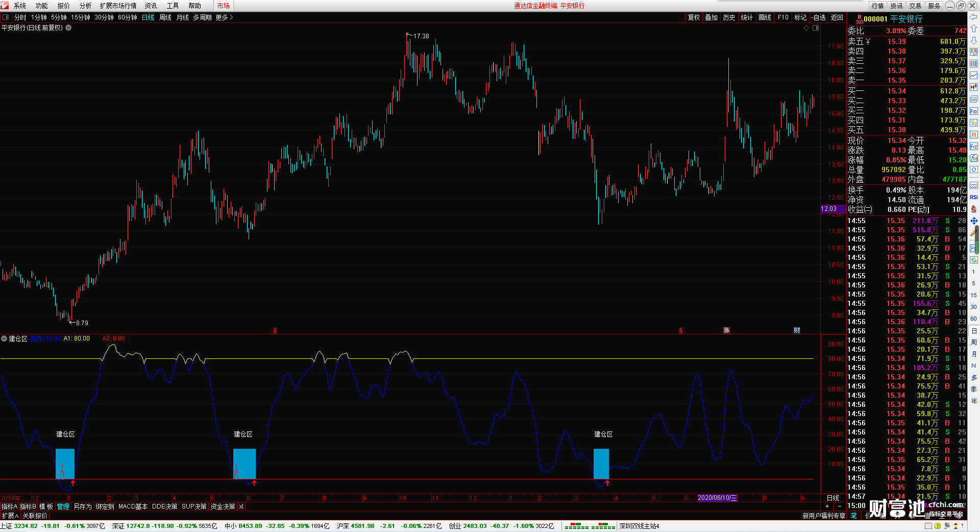This screenshot has width=980, height=532.
Task: Click the up arrow icon in right sidebar
Action: pyautogui.click(x=974, y=29)
